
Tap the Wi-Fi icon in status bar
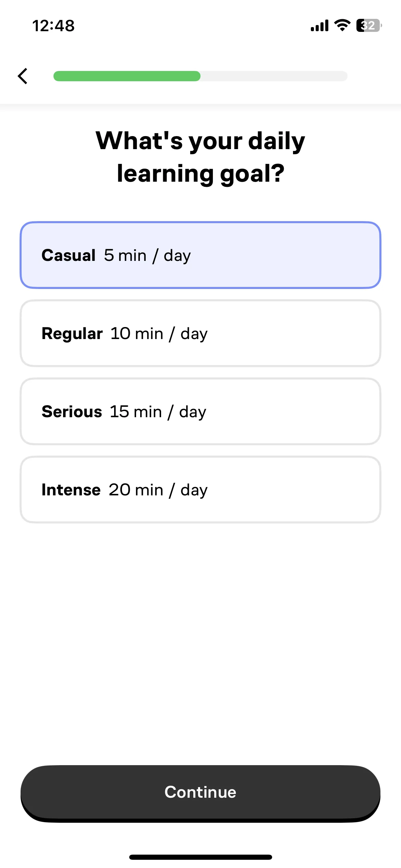coord(342,25)
